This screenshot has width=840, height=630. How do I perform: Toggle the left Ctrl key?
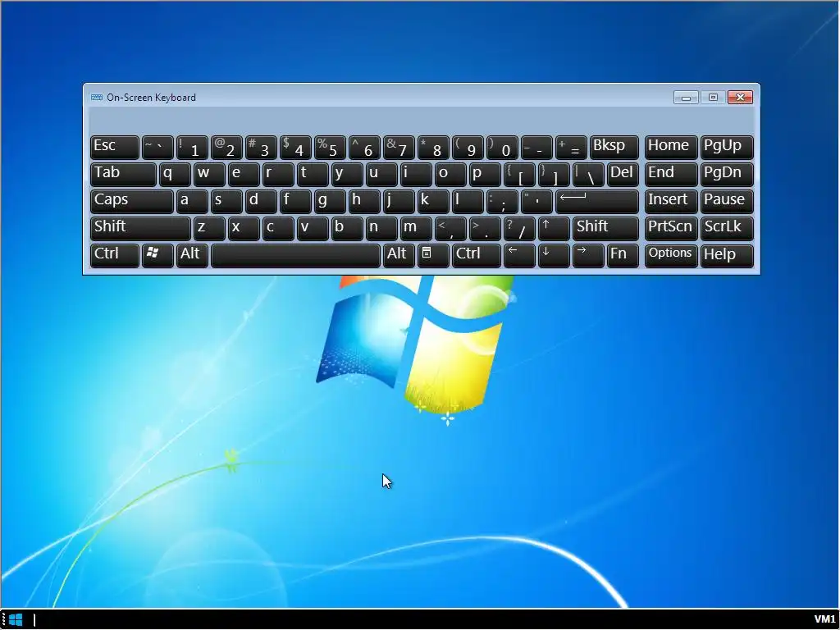point(115,256)
